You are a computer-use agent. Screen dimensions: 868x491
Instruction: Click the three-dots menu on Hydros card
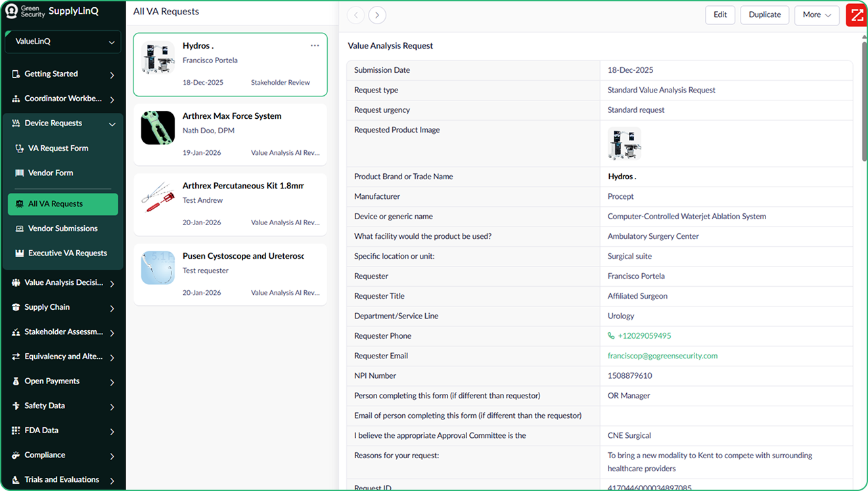[x=315, y=46]
